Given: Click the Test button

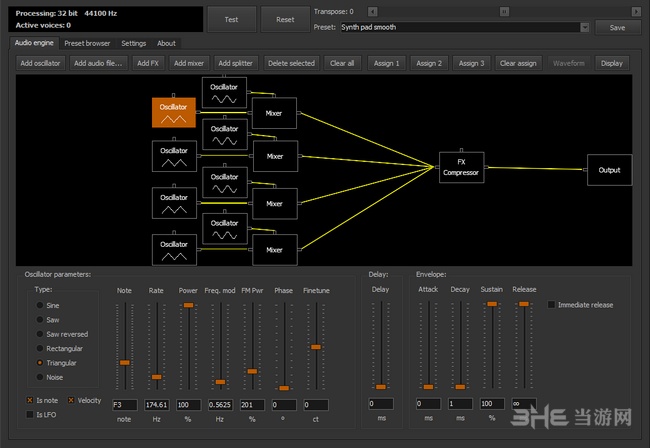Looking at the screenshot, I should tap(231, 19).
